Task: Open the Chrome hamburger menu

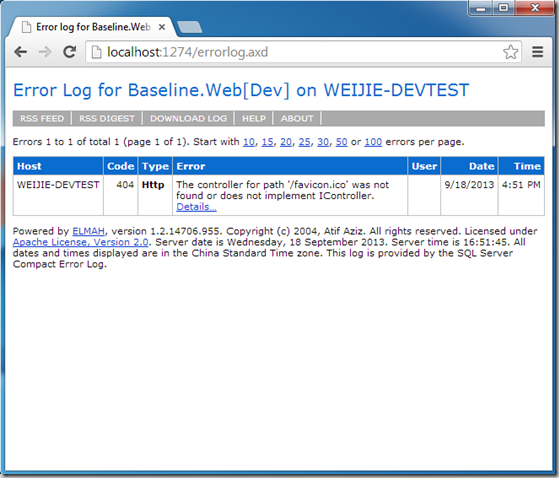Action: (x=538, y=52)
